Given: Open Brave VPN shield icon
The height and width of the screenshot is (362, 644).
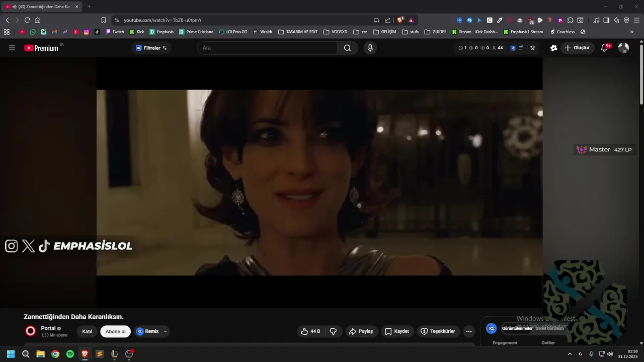Looking at the screenshot, I should (x=626, y=20).
